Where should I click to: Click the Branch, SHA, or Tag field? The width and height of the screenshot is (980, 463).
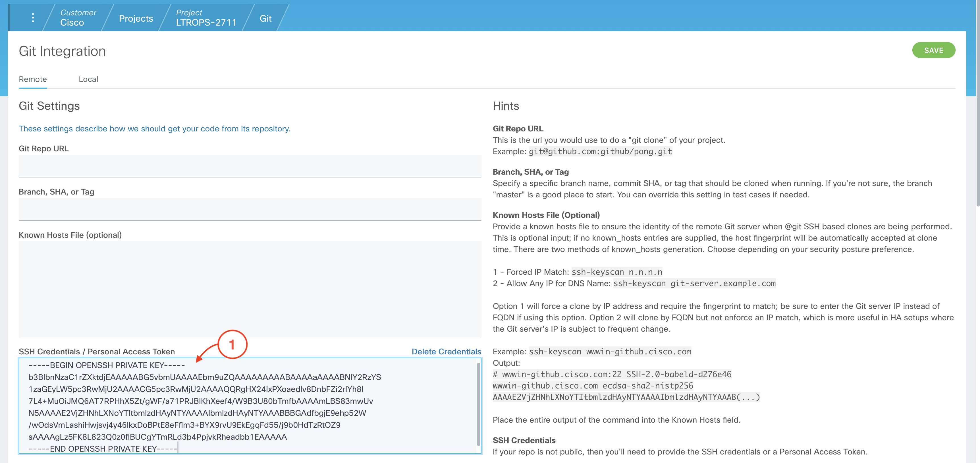click(250, 209)
